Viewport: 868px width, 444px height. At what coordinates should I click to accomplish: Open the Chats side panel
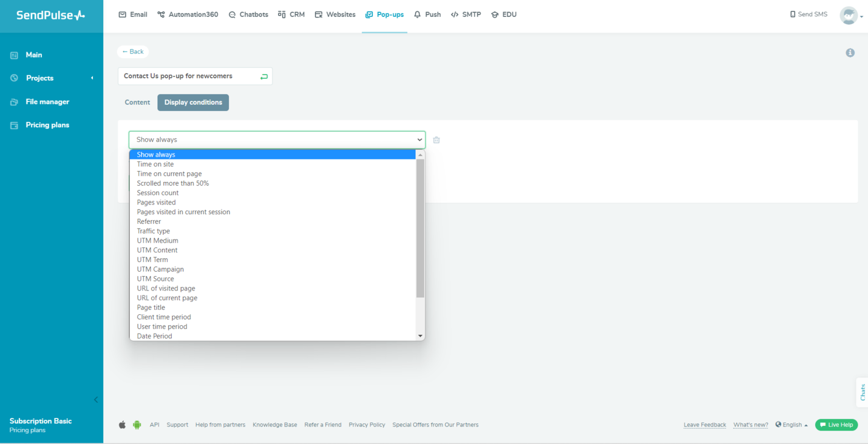(x=862, y=392)
